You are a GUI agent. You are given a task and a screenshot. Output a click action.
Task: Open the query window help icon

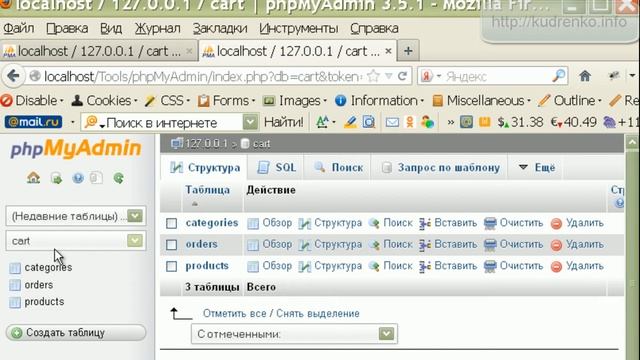tap(78, 178)
